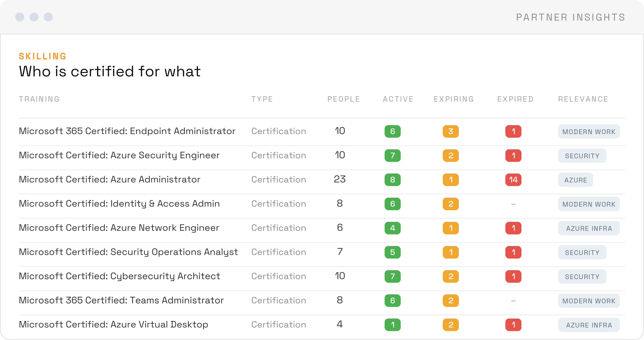Click expiring badge 2 for Azure Security Engineer
This screenshot has width=644, height=340.
(x=451, y=156)
